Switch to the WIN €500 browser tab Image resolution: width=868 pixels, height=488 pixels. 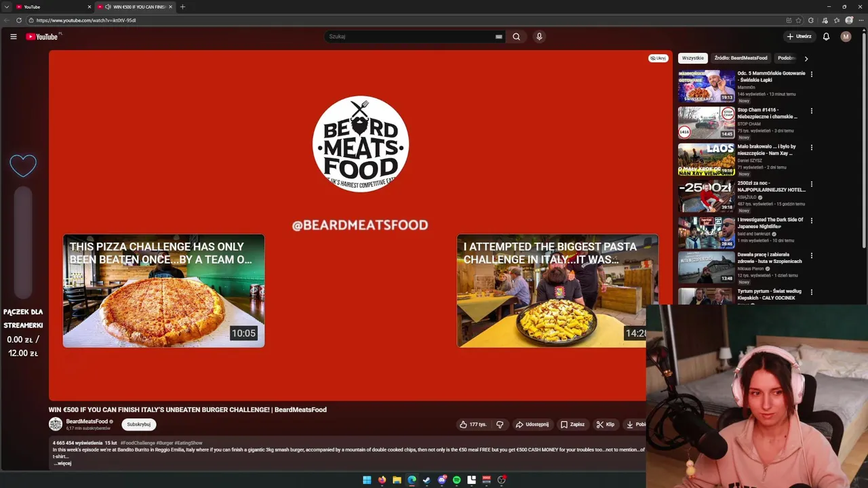[134, 7]
